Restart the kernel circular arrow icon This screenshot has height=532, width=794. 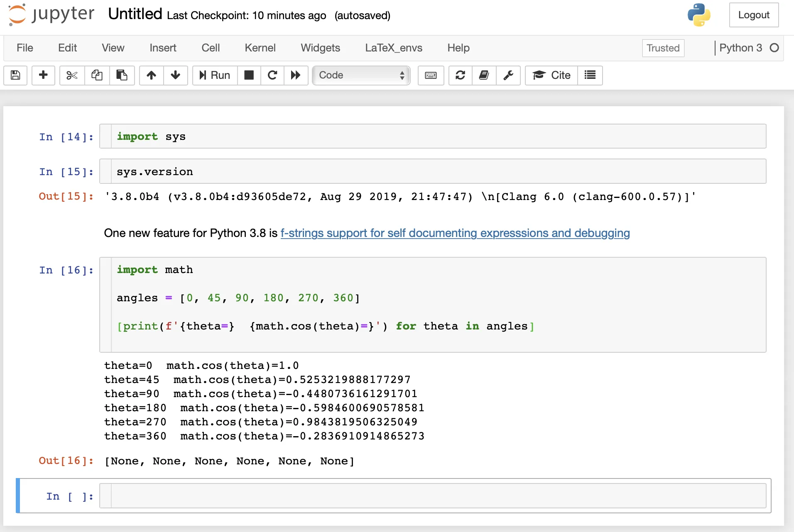point(272,75)
